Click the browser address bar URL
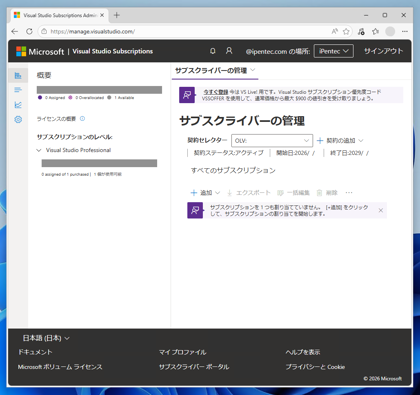 click(x=93, y=31)
